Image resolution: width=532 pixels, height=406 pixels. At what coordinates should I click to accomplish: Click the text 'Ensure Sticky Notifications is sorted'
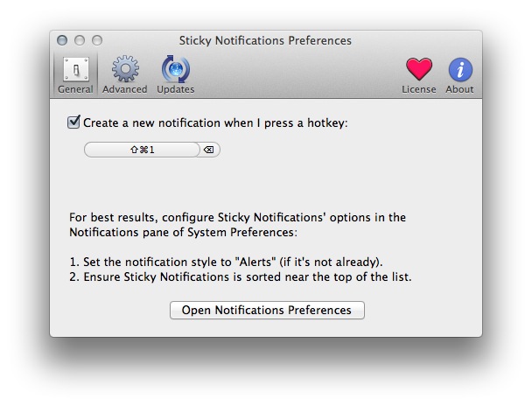pyautogui.click(x=184, y=276)
